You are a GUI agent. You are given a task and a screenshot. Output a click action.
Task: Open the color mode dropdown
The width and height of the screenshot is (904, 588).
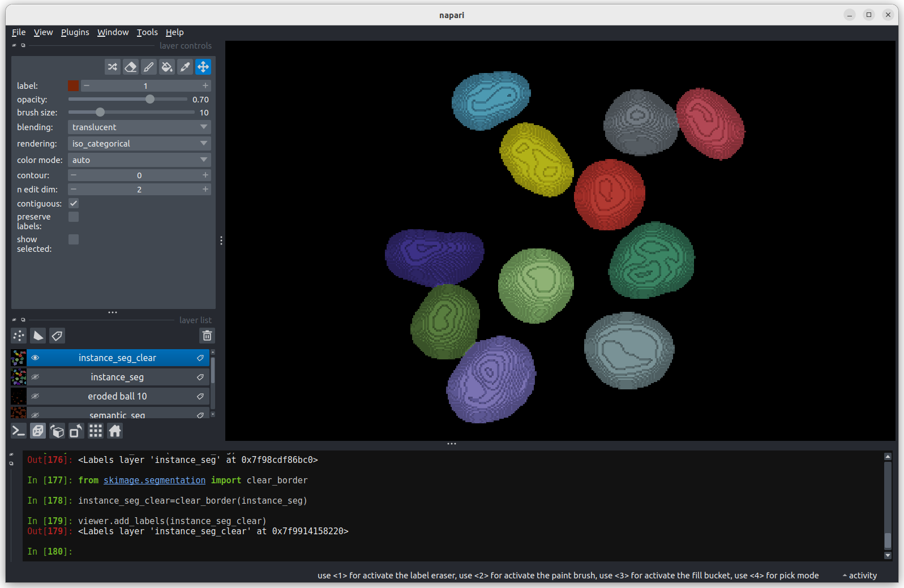pos(139,160)
